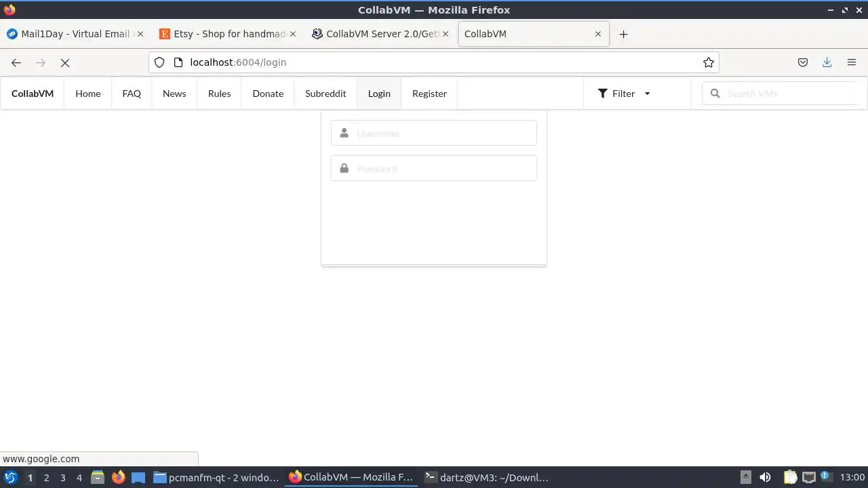Close the CollabVM Server 2.0 tab
Image resolution: width=868 pixels, height=488 pixels.
(446, 34)
